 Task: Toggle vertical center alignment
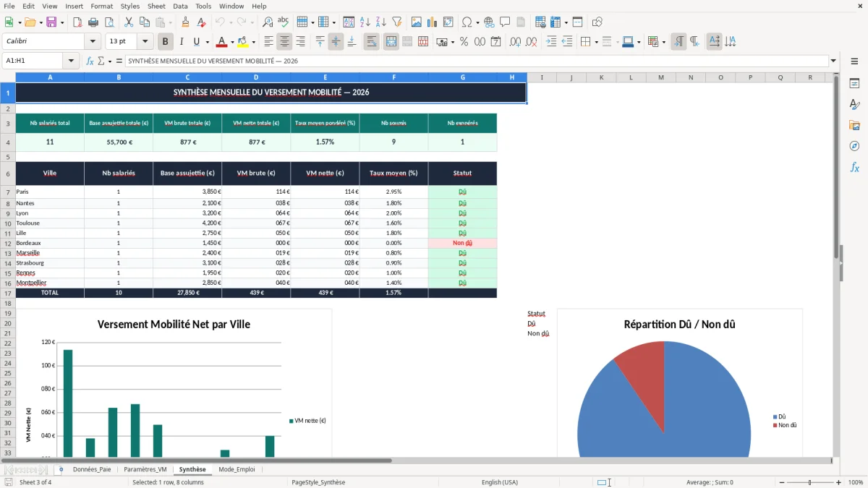coord(336,42)
